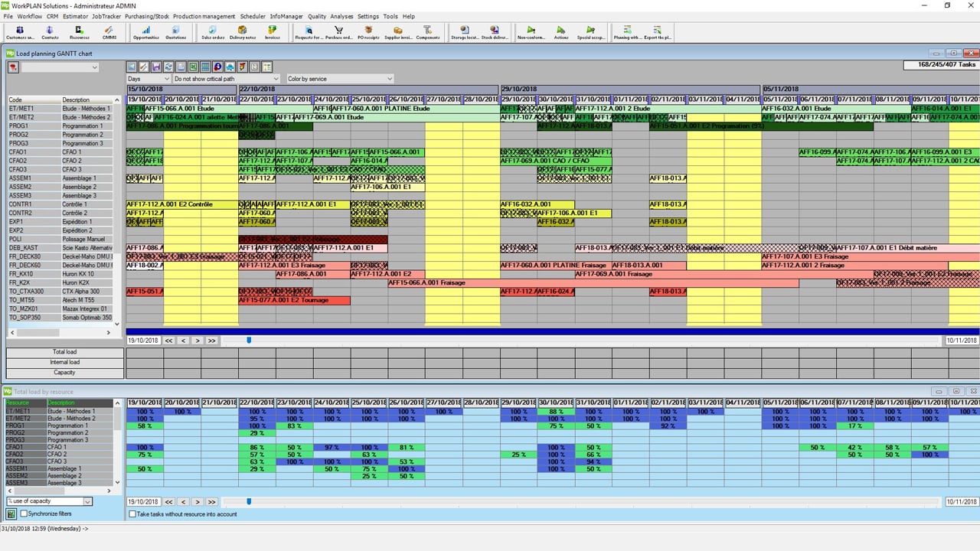
Task: Open the Production management menu
Action: pyautogui.click(x=204, y=16)
